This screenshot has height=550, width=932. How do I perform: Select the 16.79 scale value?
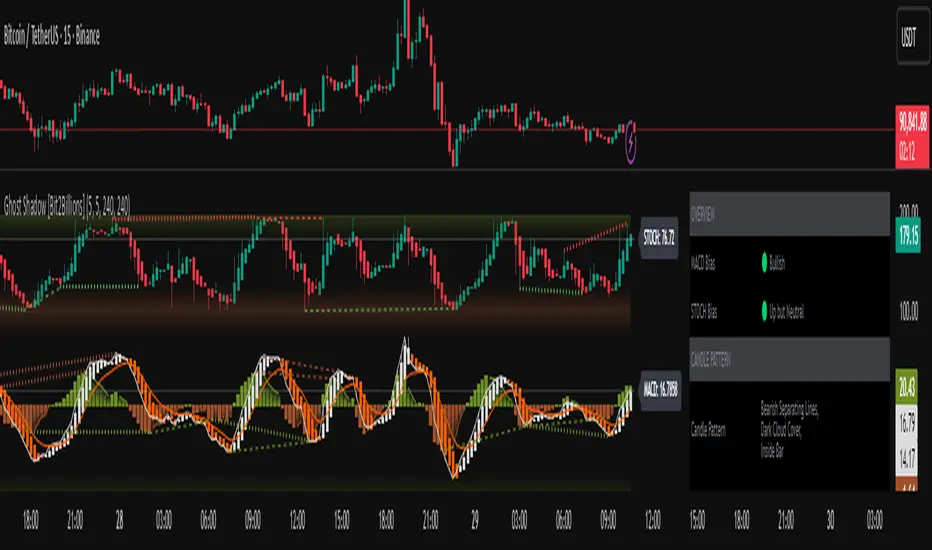[x=906, y=423]
